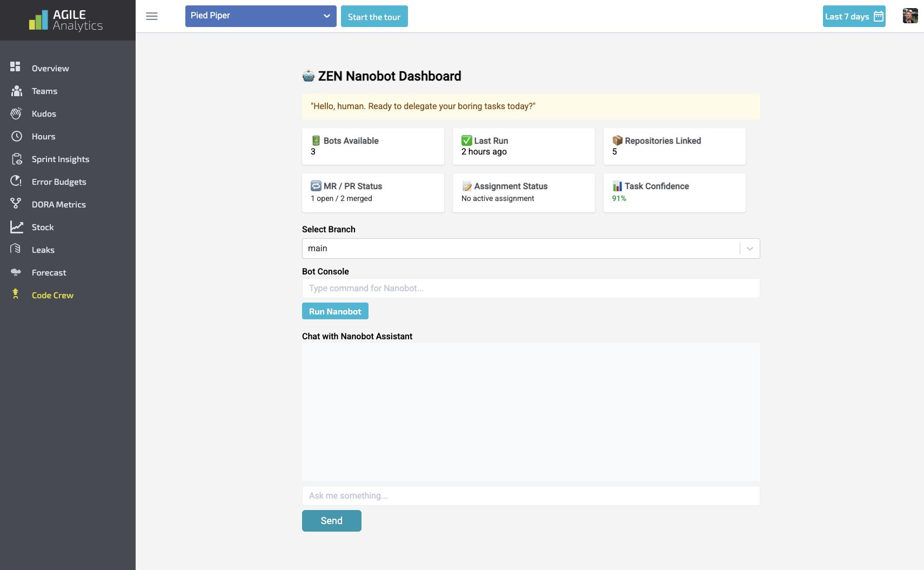Image resolution: width=924 pixels, height=570 pixels.
Task: Click the Leaks icon in sidebar
Action: click(16, 249)
